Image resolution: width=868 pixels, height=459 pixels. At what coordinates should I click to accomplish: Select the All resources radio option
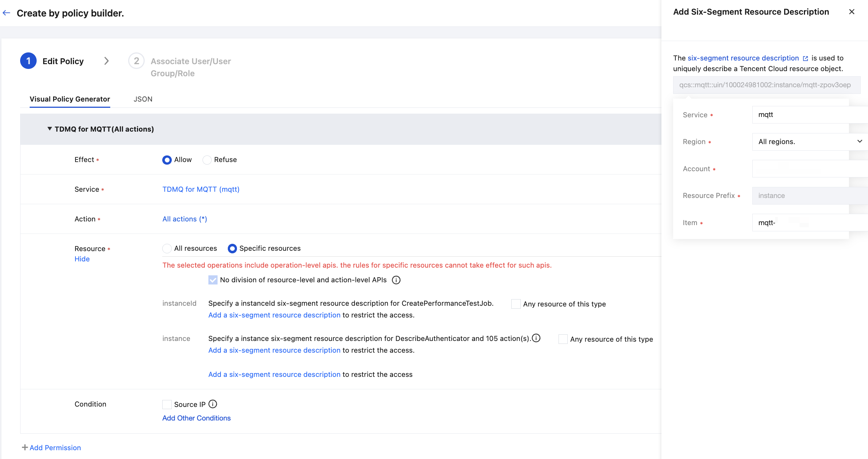click(167, 249)
